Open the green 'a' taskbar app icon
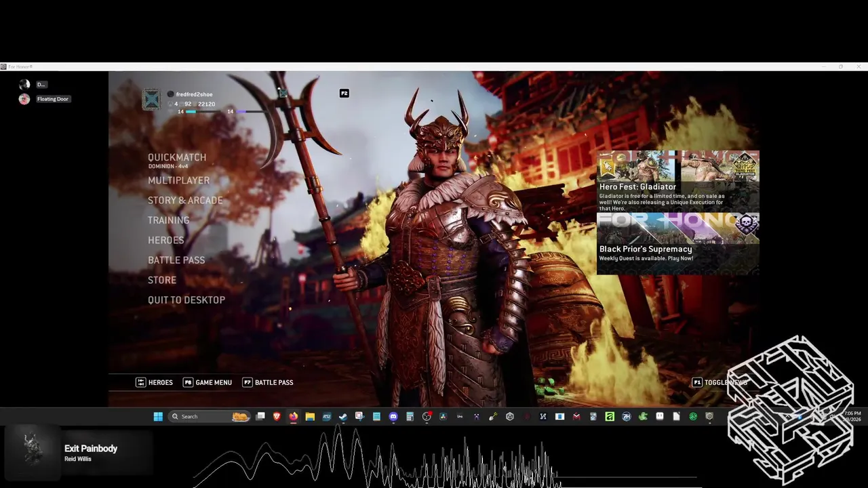This screenshot has height=488, width=868. (610, 416)
